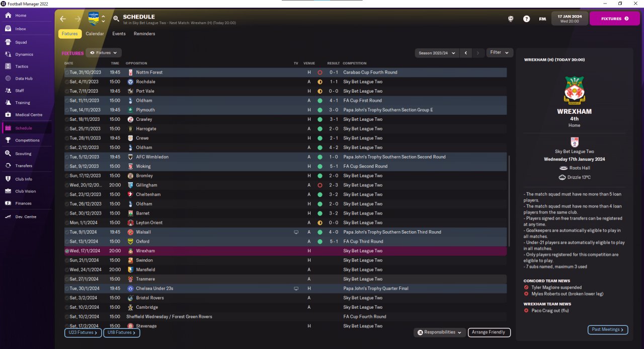Expand the Responsibilities dropdown
This screenshot has width=644, height=349.
(x=439, y=332)
